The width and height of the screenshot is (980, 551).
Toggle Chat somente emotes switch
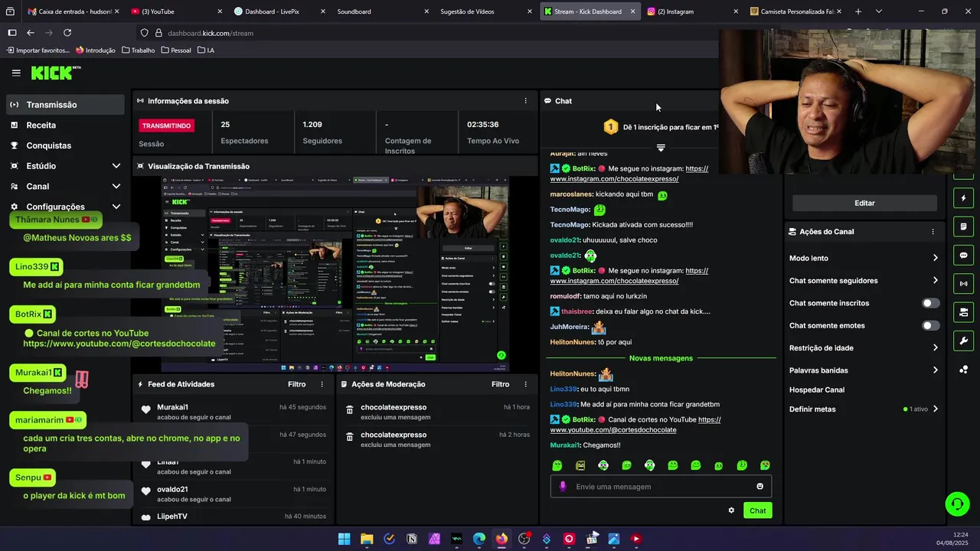(930, 325)
